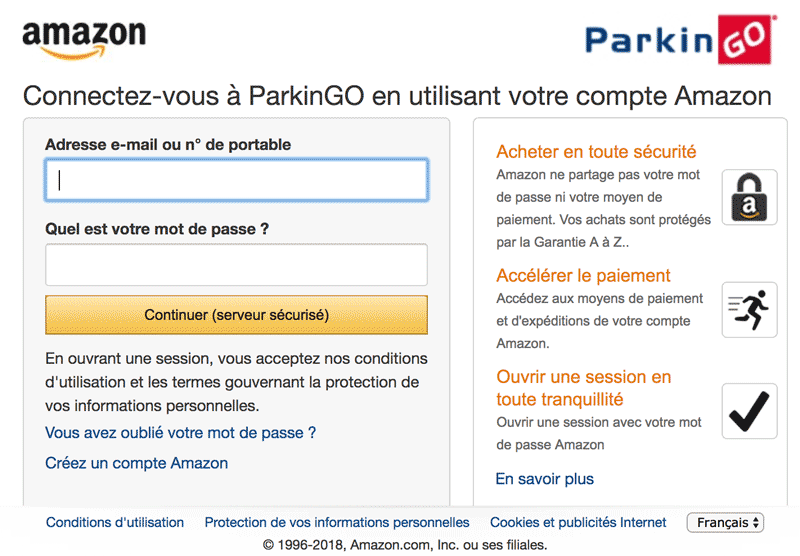Click the running man fast-payment icon
Image resolution: width=800 pixels, height=556 pixels.
click(x=749, y=309)
